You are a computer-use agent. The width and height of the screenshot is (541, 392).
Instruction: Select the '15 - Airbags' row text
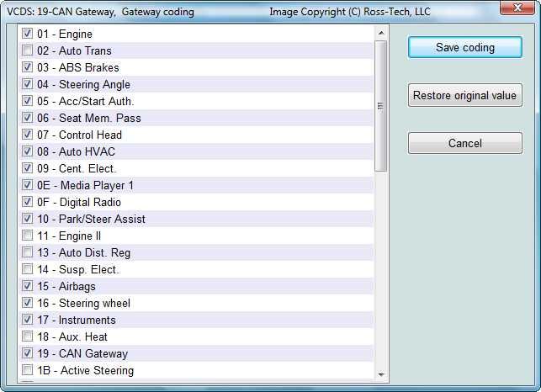pos(66,286)
